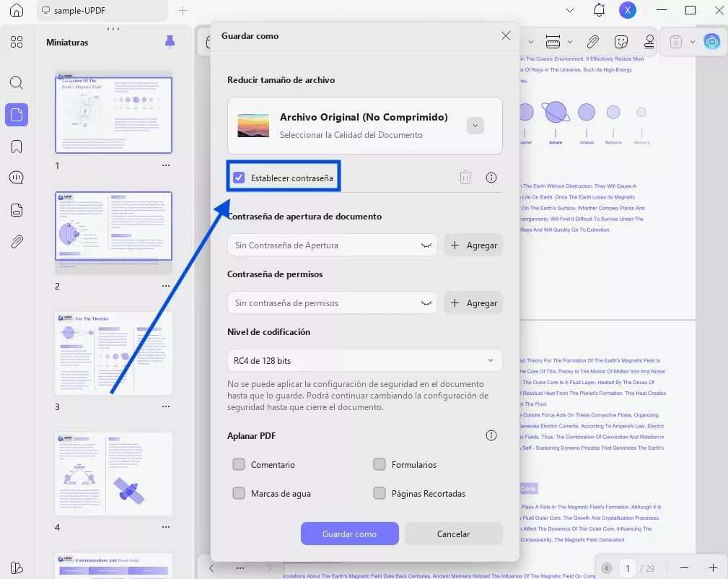The image size is (728, 579).
Task: Click the Guardar como button
Action: [350, 534]
